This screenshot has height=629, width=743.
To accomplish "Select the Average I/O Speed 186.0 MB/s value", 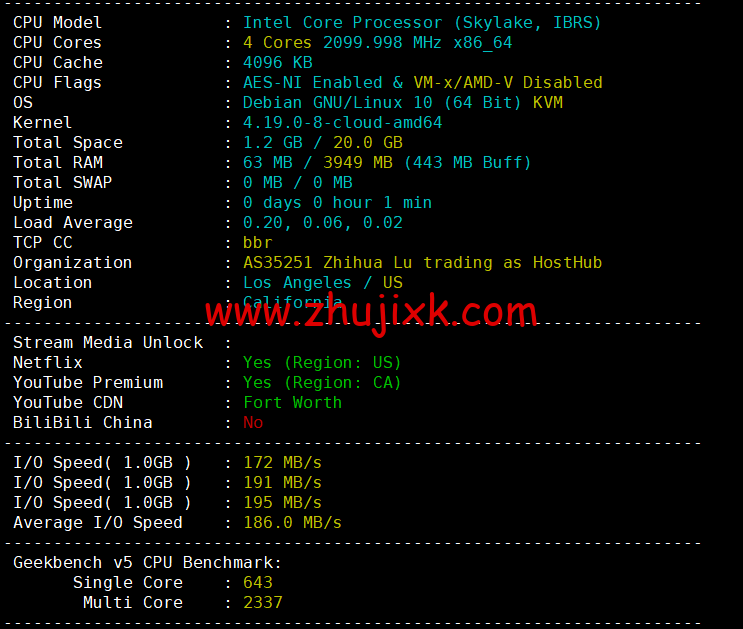I will tap(292, 522).
